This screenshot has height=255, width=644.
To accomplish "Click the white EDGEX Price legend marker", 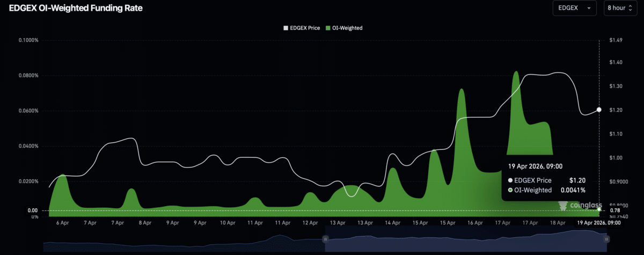I will 286,28.
